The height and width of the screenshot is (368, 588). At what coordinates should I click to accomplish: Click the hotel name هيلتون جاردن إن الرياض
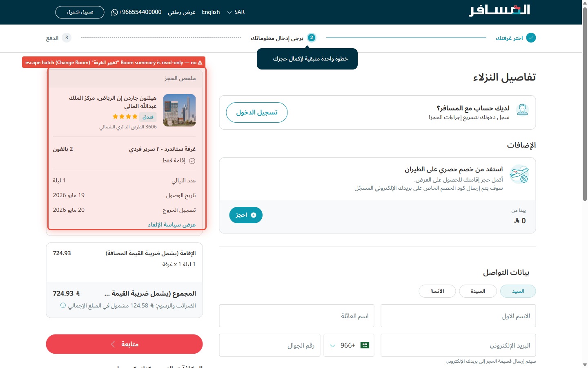[113, 102]
